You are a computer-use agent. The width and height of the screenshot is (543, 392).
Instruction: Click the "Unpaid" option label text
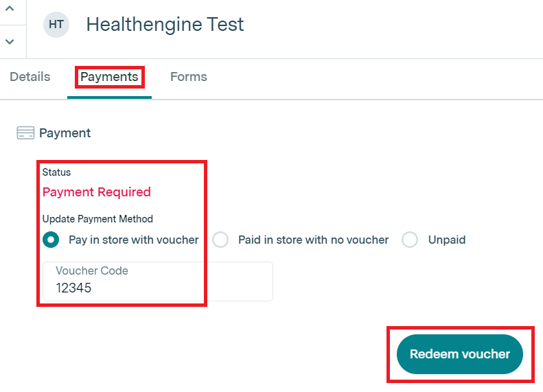pos(447,240)
